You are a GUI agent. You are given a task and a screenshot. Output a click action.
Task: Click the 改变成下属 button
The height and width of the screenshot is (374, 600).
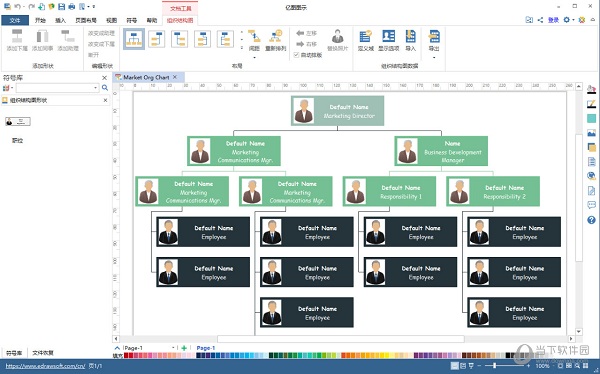tap(101, 44)
